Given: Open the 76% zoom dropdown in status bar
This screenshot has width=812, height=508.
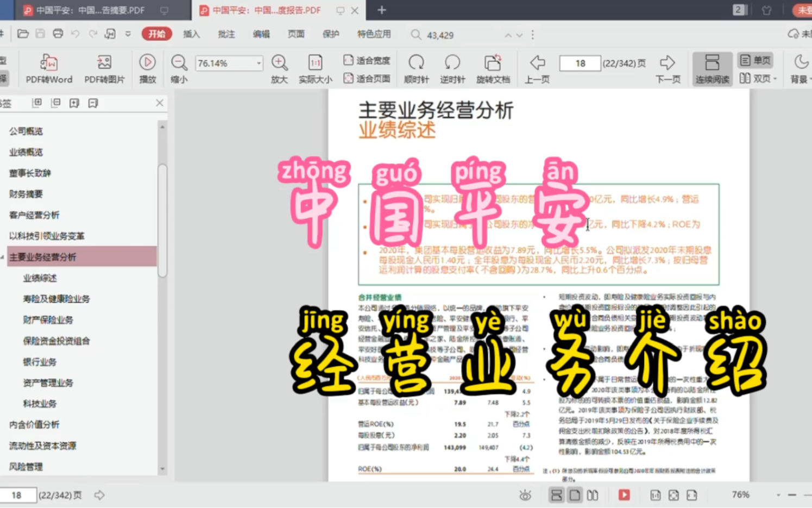Looking at the screenshot, I should point(778,495).
